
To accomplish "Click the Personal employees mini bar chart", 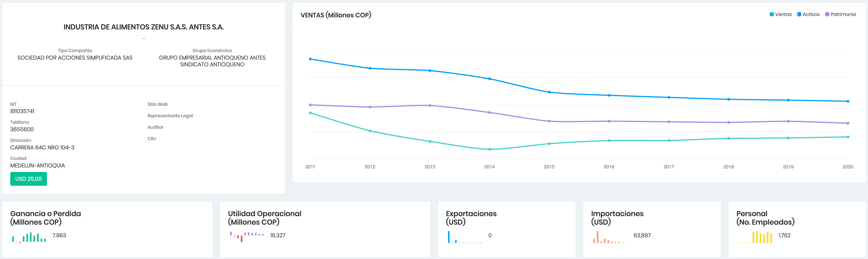I will coord(755,237).
